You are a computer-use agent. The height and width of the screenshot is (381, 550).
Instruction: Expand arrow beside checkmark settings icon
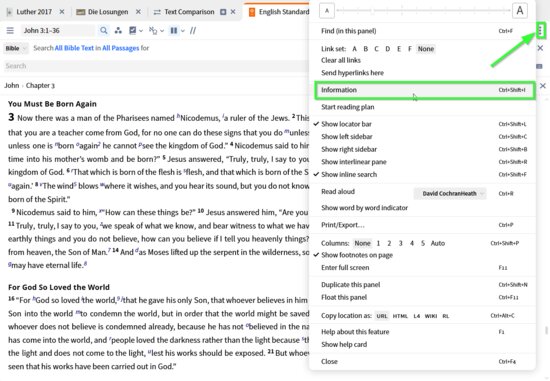pyautogui.click(x=141, y=31)
